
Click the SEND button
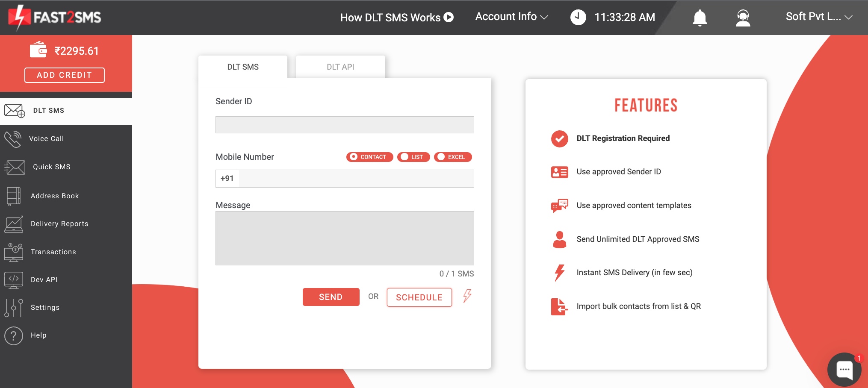coord(331,297)
